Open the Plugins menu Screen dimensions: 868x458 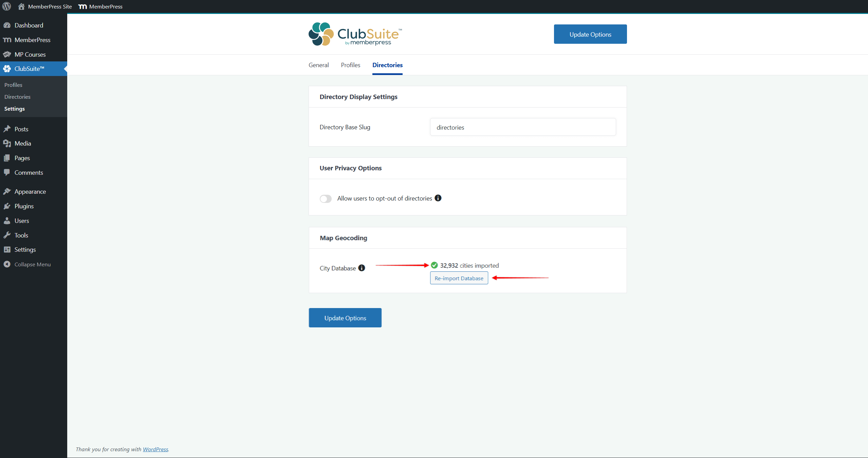point(24,206)
